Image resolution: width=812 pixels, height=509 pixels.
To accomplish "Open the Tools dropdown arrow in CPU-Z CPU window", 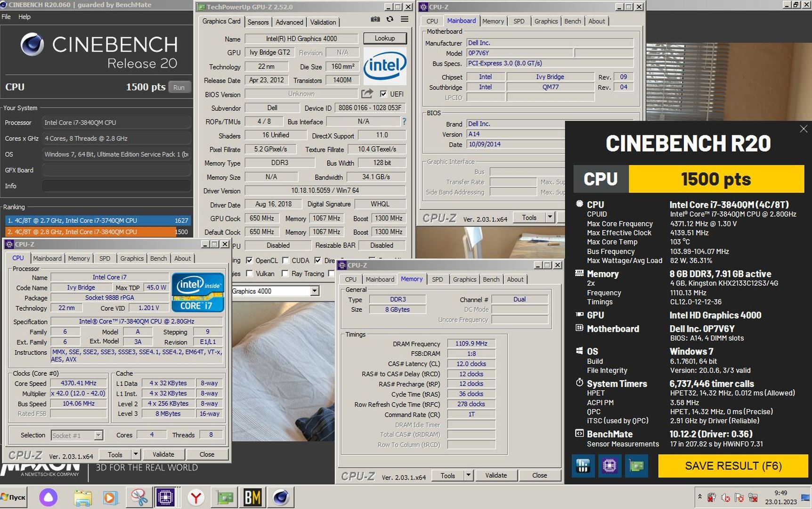I will pos(136,454).
